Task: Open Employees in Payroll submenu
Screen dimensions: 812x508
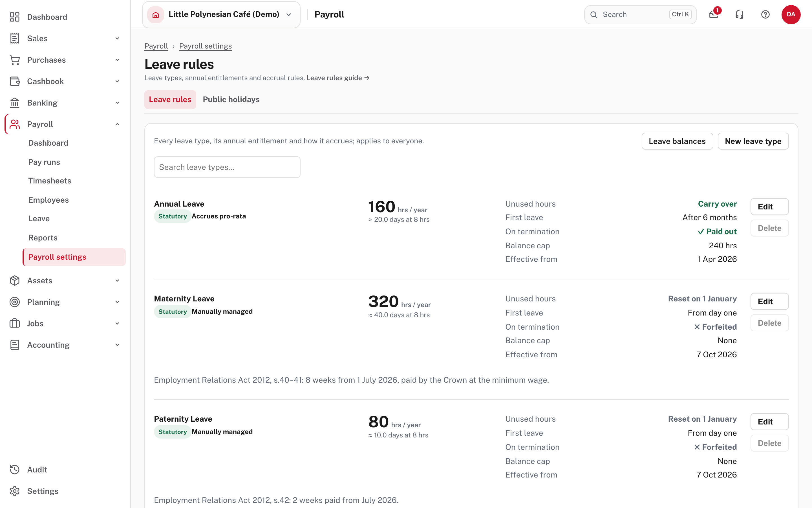Action: (x=48, y=200)
